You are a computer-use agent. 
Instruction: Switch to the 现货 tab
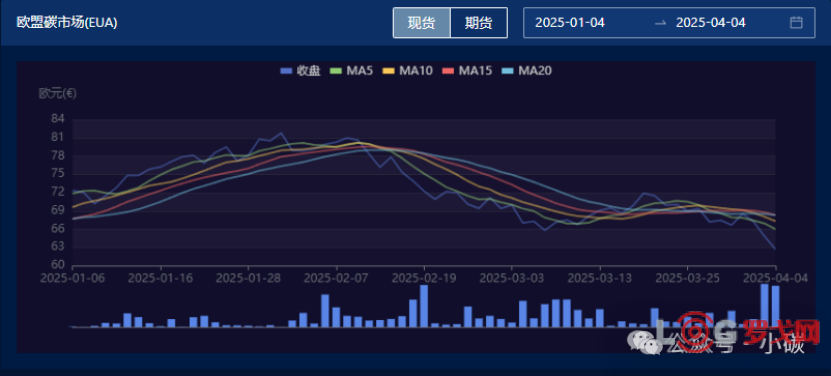pos(421,23)
